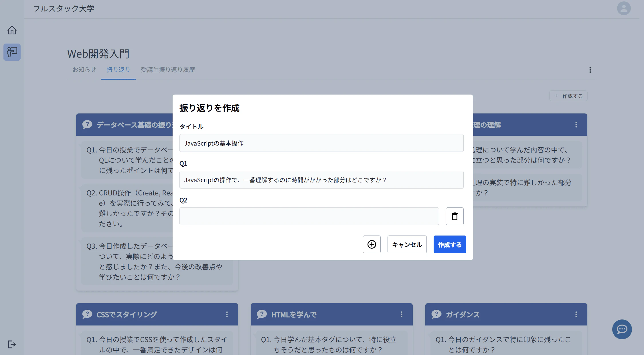Focus the タイトル input field

tap(321, 143)
